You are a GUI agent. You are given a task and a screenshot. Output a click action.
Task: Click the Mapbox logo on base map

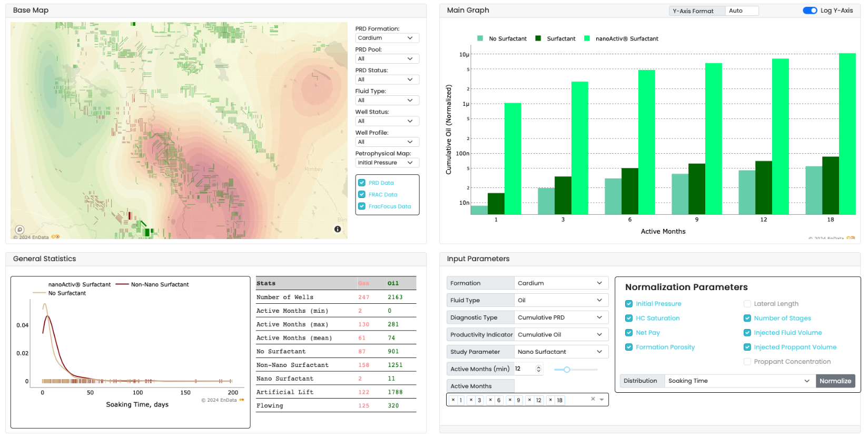click(19, 230)
